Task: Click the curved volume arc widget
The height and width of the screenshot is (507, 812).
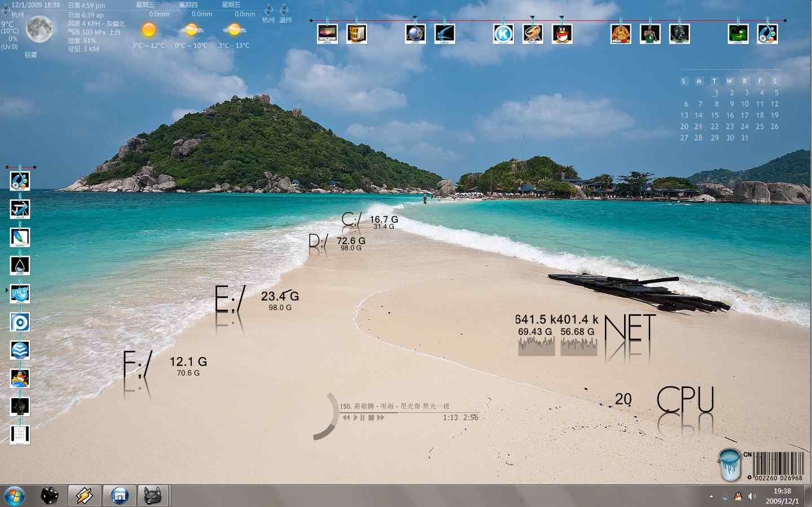Action: 327,416
